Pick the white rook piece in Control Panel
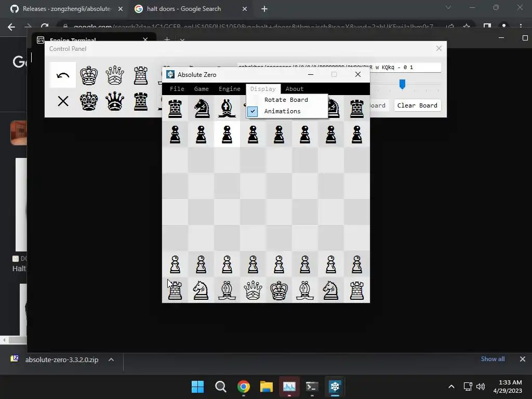Viewport: 532px width, 399px height. pyautogui.click(x=141, y=75)
